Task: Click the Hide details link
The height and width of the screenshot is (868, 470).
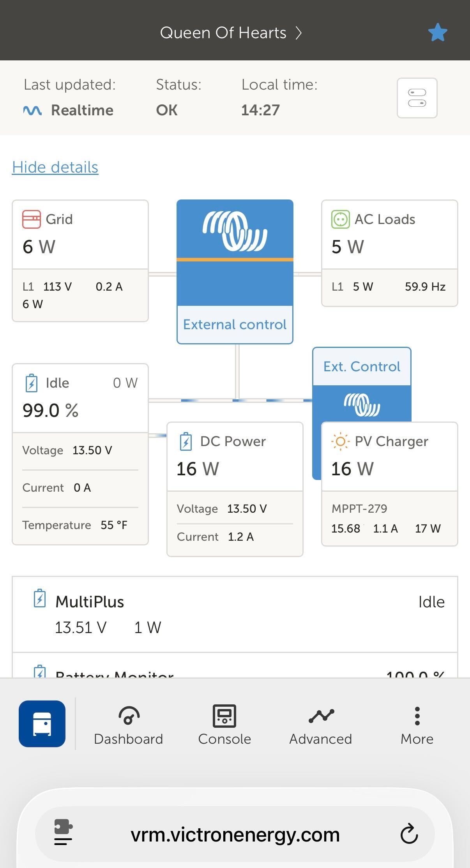Action: pos(55,167)
